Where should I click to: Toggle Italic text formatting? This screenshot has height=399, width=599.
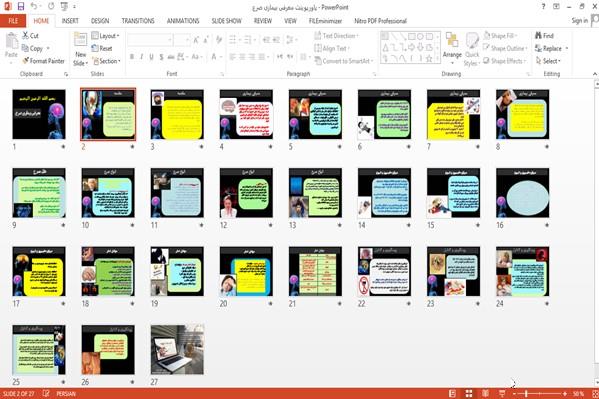[x=142, y=57]
